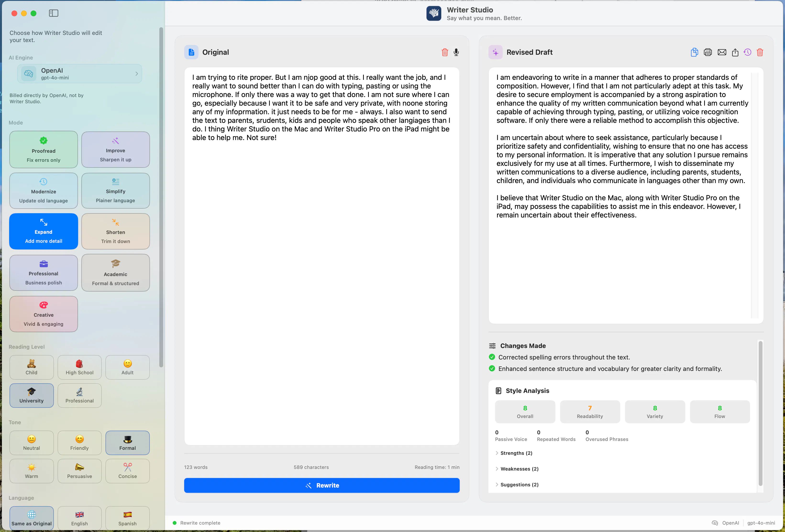Viewport: 785px width, 532px height.
Task: Set reading level to Professional
Action: [79, 396]
